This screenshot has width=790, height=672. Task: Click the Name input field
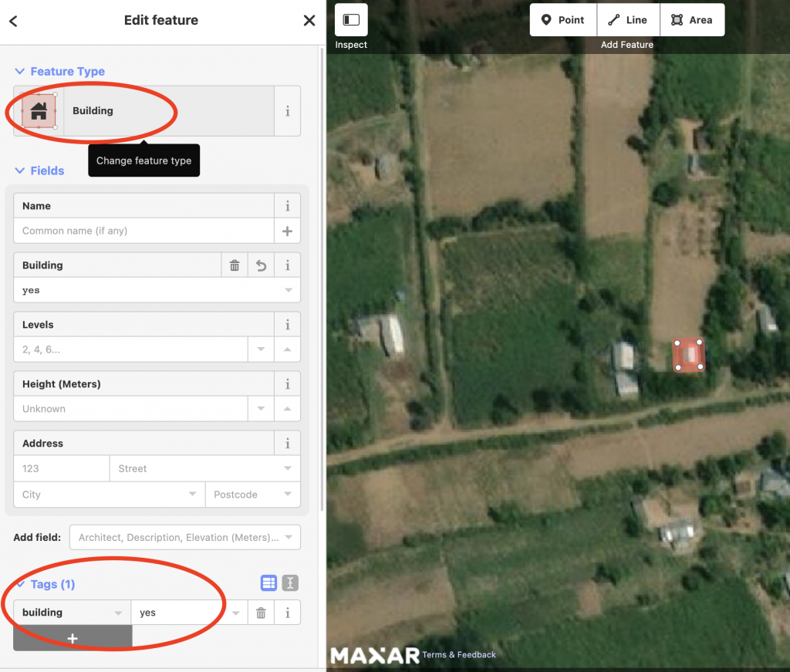(144, 231)
